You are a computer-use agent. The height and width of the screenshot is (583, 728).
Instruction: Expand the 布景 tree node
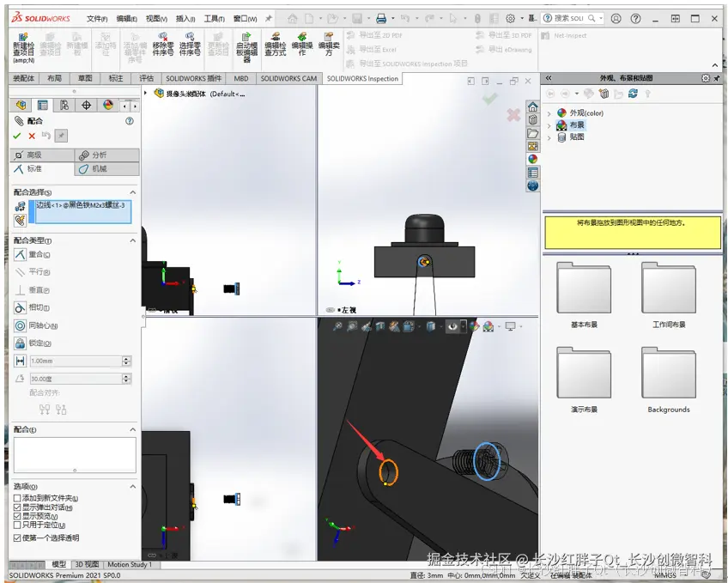click(x=549, y=125)
